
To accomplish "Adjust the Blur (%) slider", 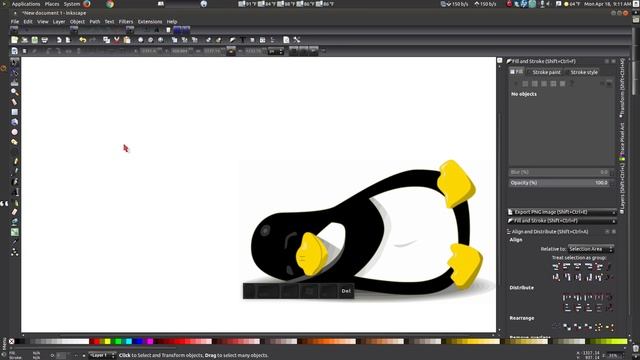I will pyautogui.click(x=559, y=172).
